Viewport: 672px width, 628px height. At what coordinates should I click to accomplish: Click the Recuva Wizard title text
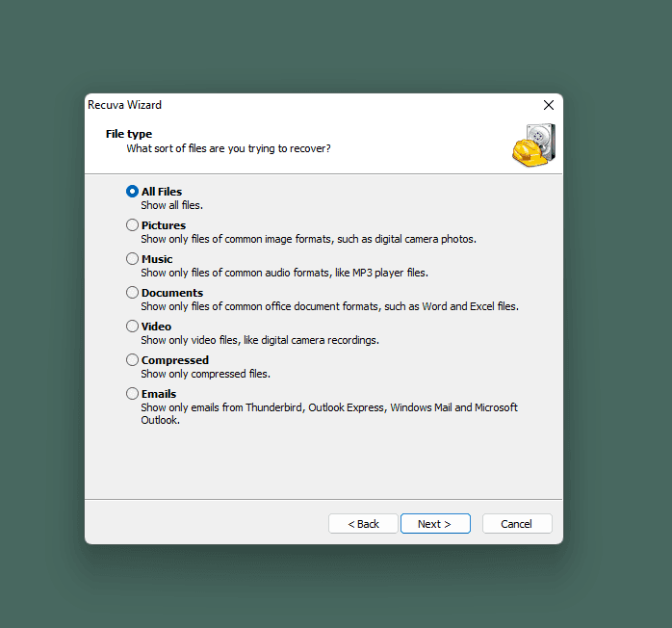pyautogui.click(x=125, y=105)
